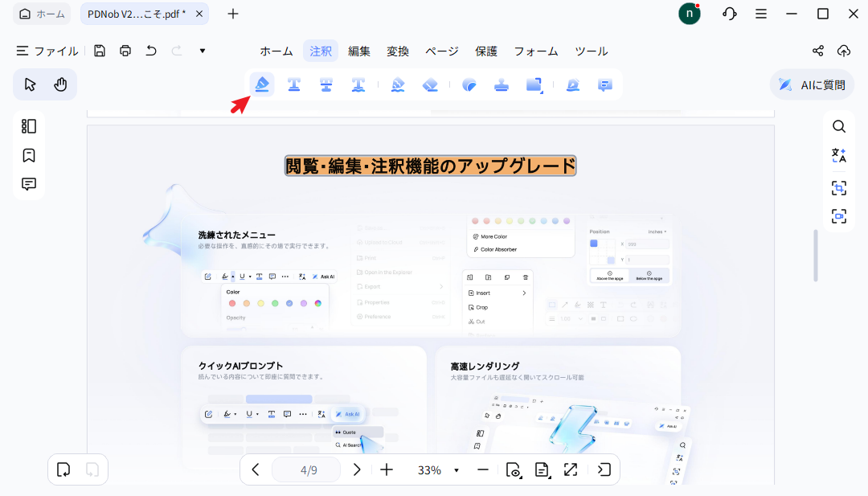Apply the underline markup tool
The height and width of the screenshot is (496, 868).
[x=293, y=84]
